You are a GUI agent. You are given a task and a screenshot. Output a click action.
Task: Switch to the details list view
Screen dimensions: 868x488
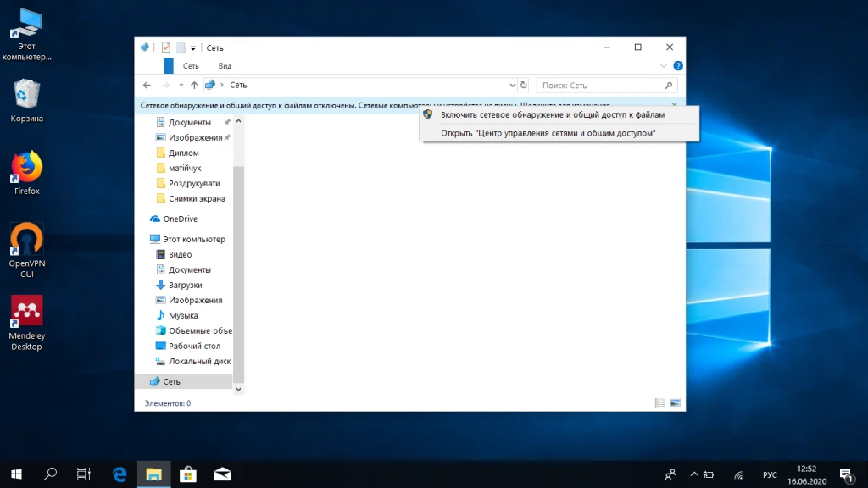(x=660, y=402)
